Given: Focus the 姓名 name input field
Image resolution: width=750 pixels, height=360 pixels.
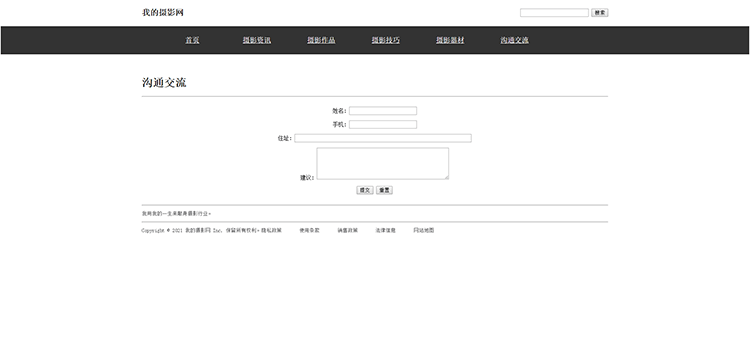Looking at the screenshot, I should [x=383, y=111].
